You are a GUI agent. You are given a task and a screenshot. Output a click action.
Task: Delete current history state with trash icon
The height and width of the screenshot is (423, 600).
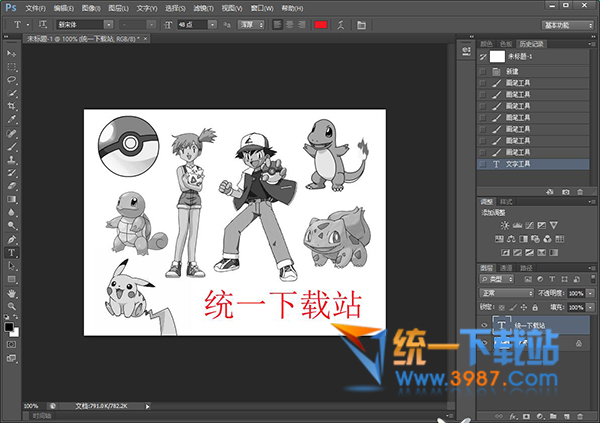[580, 192]
